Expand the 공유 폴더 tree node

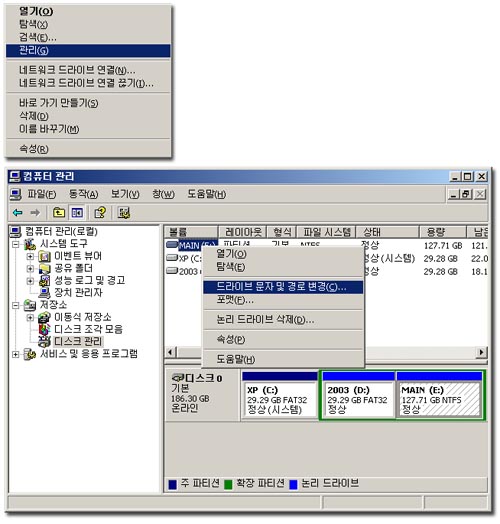(30, 268)
